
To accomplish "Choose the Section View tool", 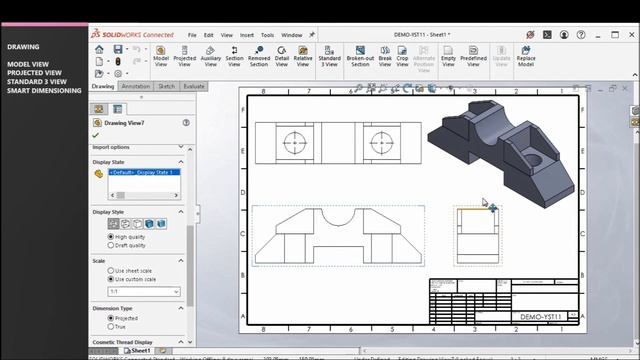I will [234, 56].
